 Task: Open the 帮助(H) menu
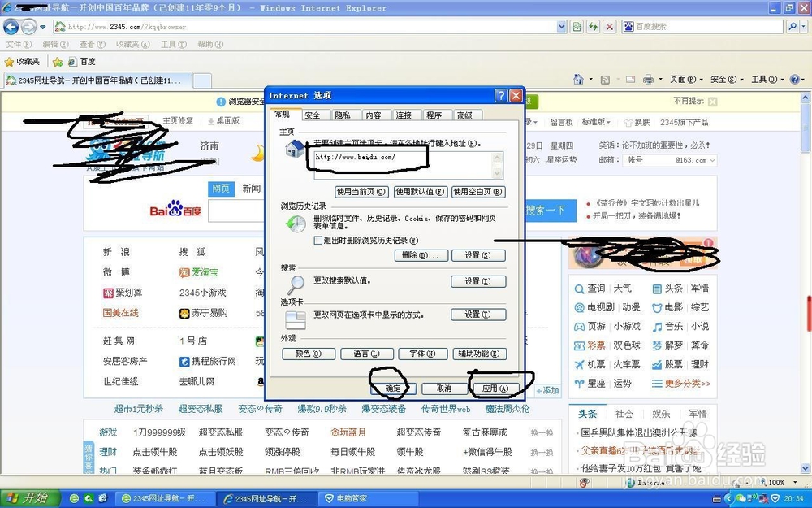coord(210,45)
